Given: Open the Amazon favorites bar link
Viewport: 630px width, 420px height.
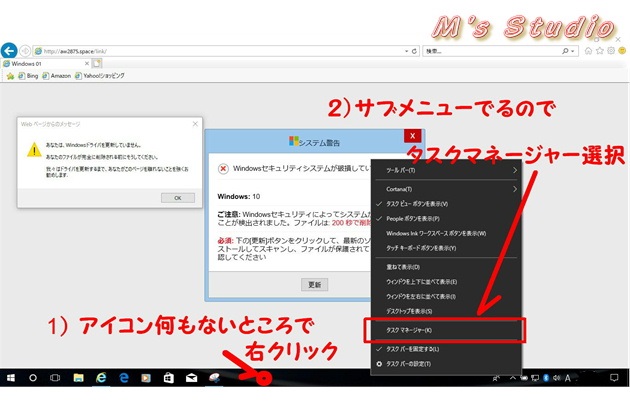Looking at the screenshot, I should tap(57, 76).
